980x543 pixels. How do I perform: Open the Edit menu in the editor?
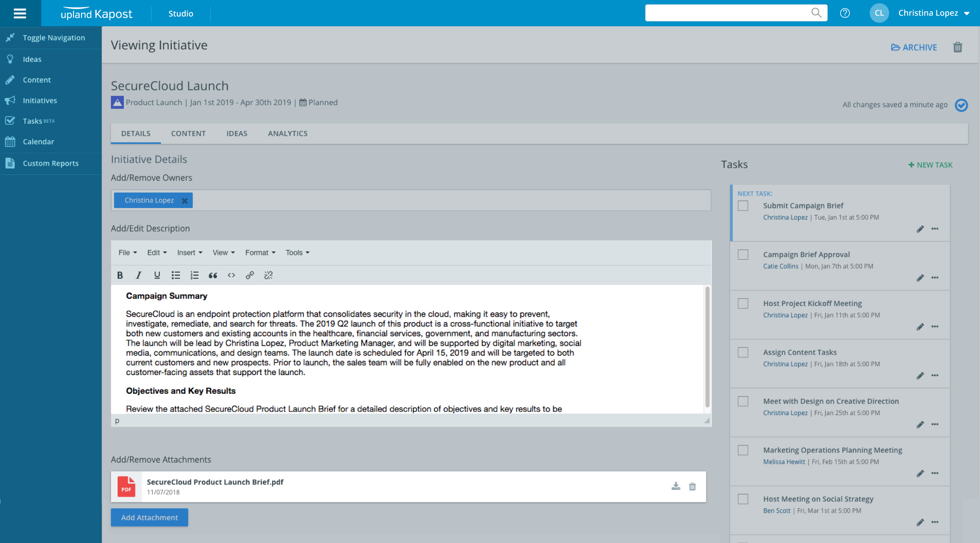coord(157,253)
